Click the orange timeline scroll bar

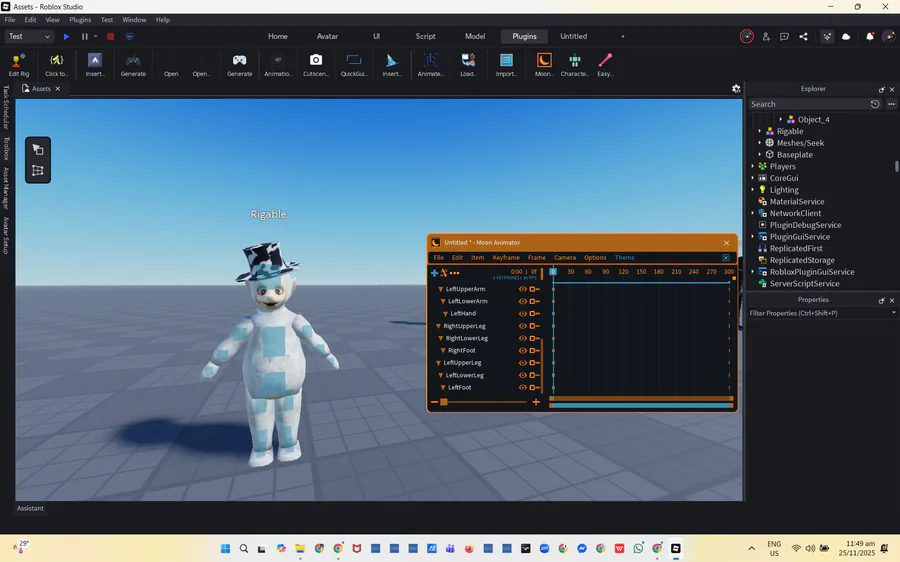point(641,398)
